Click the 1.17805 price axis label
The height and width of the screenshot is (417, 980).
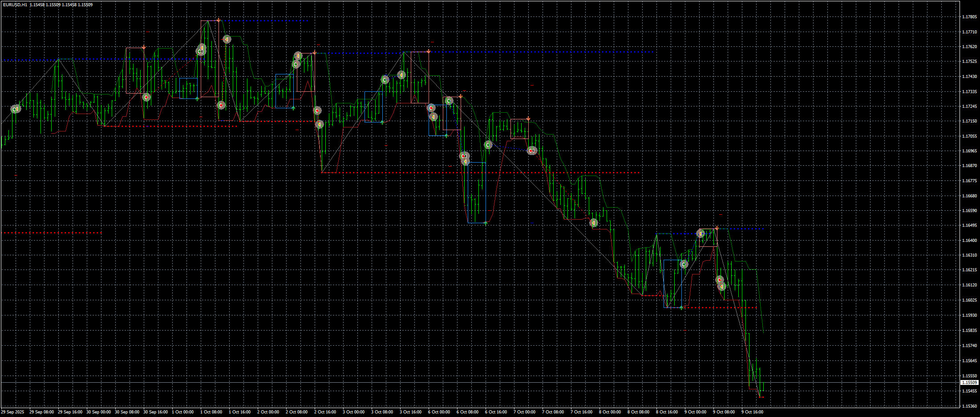[969, 17]
